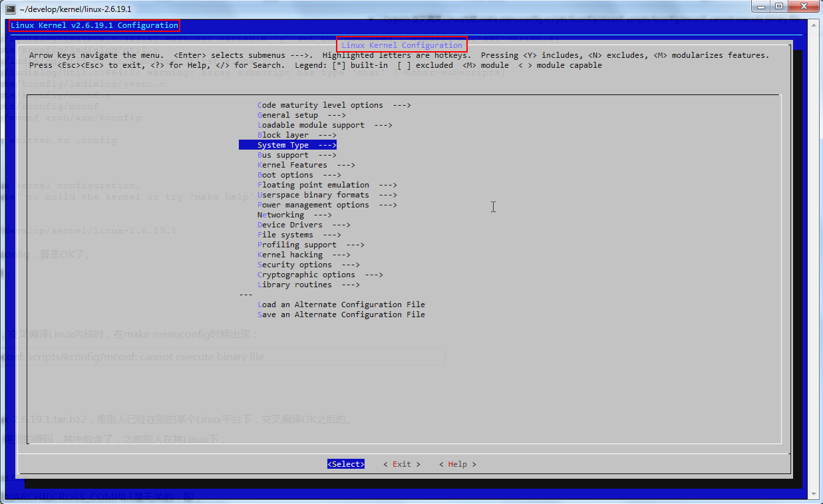The height and width of the screenshot is (504, 823).
Task: Maximize the terminal window
Action: (778, 7)
